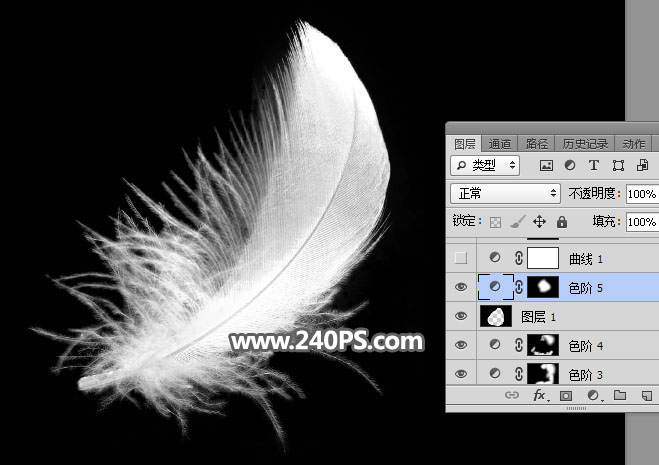Filter layers by pixel image icon
This screenshot has width=659, height=465.
(x=546, y=166)
